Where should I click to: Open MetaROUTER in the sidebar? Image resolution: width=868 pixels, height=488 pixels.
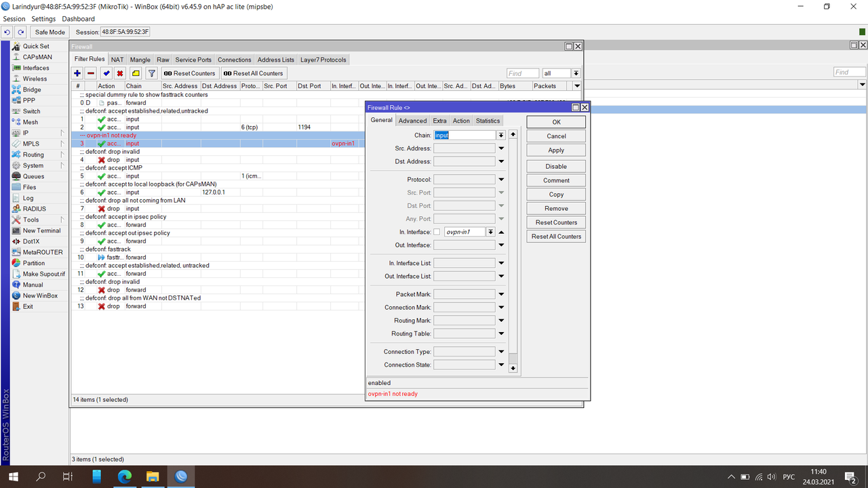(x=43, y=252)
